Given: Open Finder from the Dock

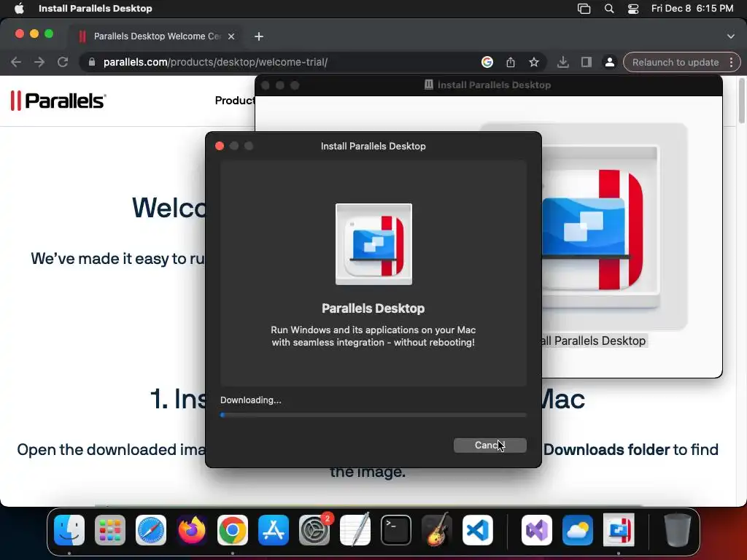Looking at the screenshot, I should [69, 530].
